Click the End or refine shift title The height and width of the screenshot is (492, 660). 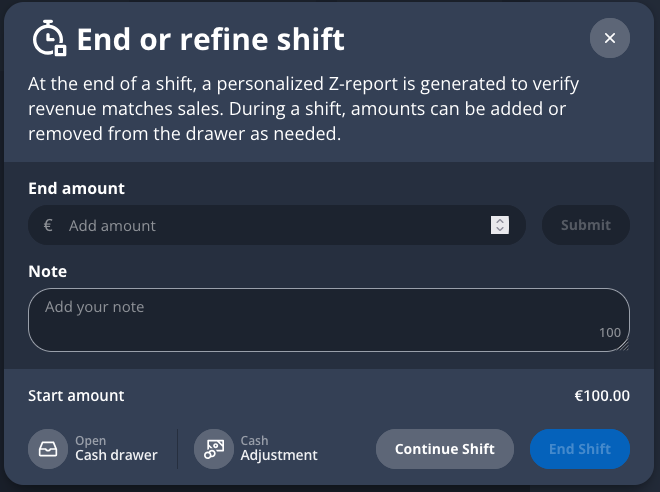click(x=210, y=39)
